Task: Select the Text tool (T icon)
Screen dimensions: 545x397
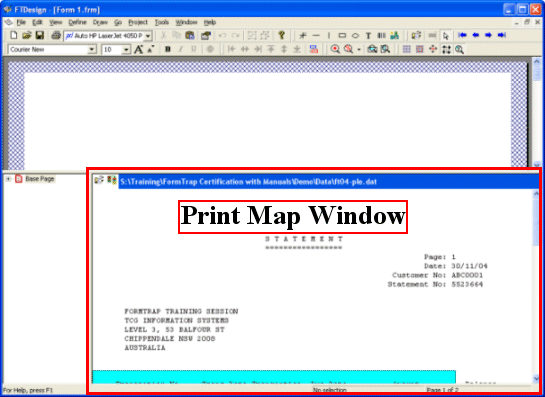Action: pyautogui.click(x=368, y=35)
